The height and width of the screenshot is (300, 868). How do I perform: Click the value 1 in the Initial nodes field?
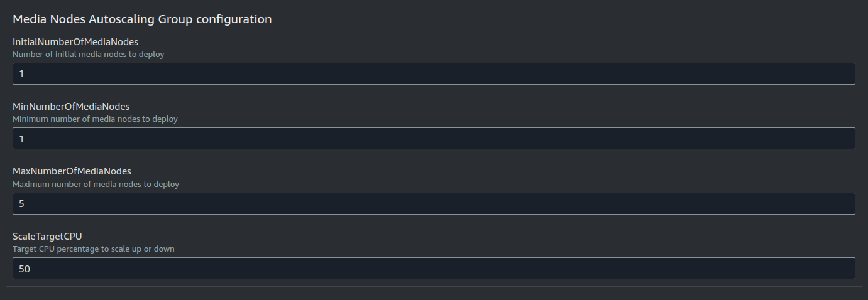[21, 74]
